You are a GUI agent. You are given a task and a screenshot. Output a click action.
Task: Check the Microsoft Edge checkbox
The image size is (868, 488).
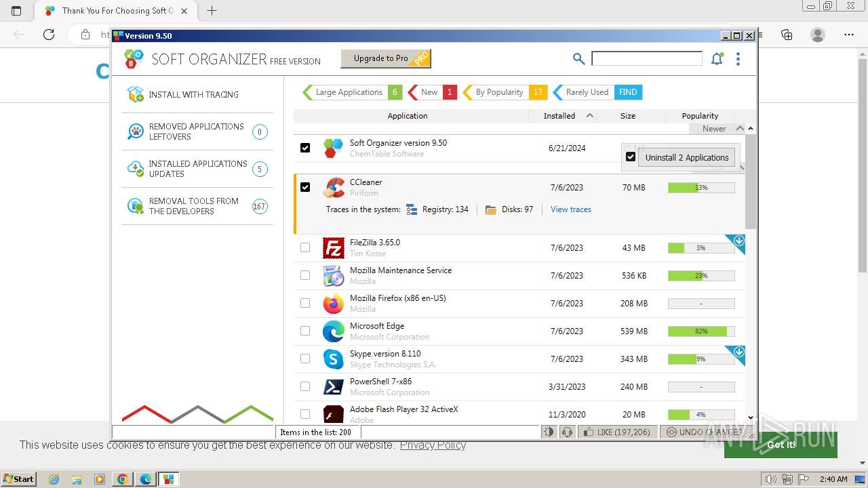point(305,331)
